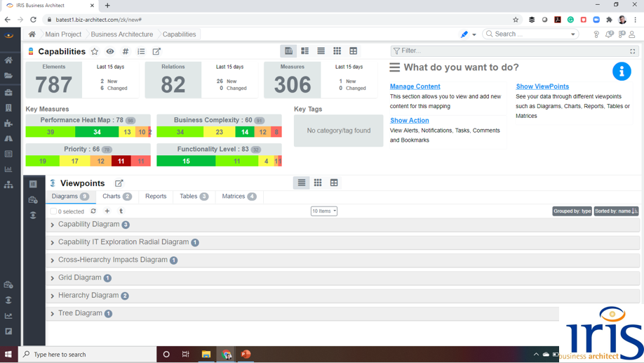Click the fullscreen icon in Filter bar

coord(633,51)
